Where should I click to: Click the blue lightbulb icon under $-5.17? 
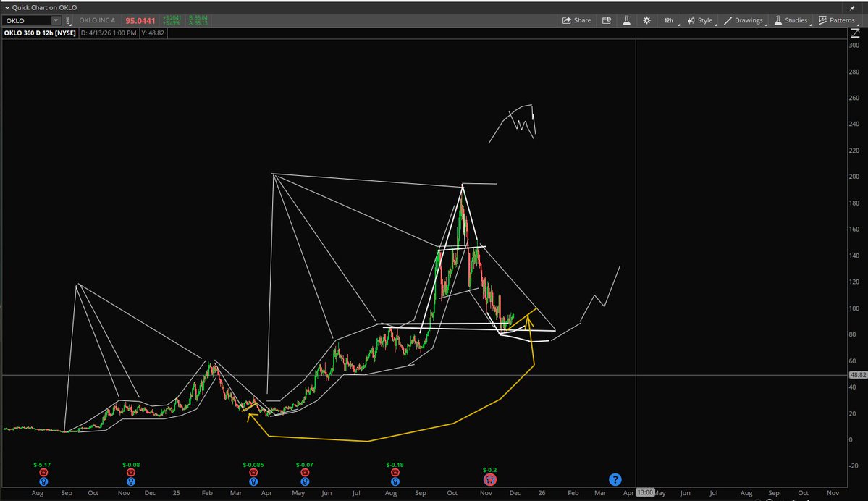pos(43,481)
